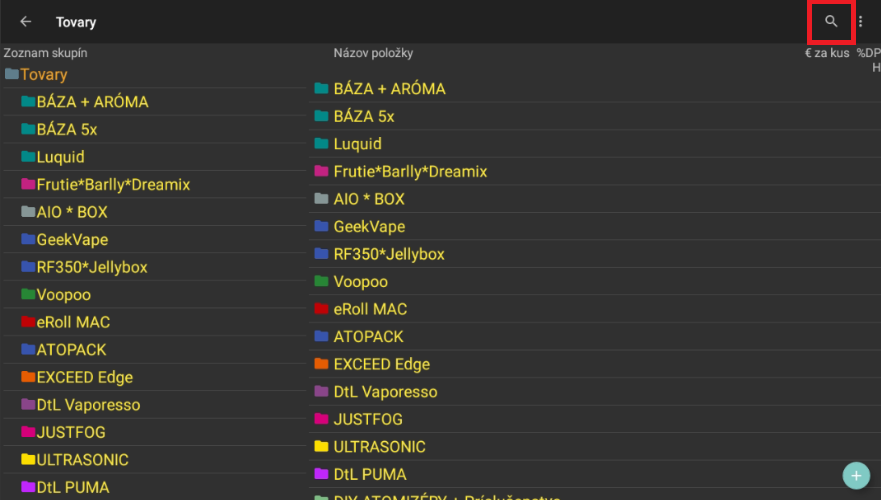
Task: Click the green Voopoo folder icon in the left tree
Action: click(27, 295)
